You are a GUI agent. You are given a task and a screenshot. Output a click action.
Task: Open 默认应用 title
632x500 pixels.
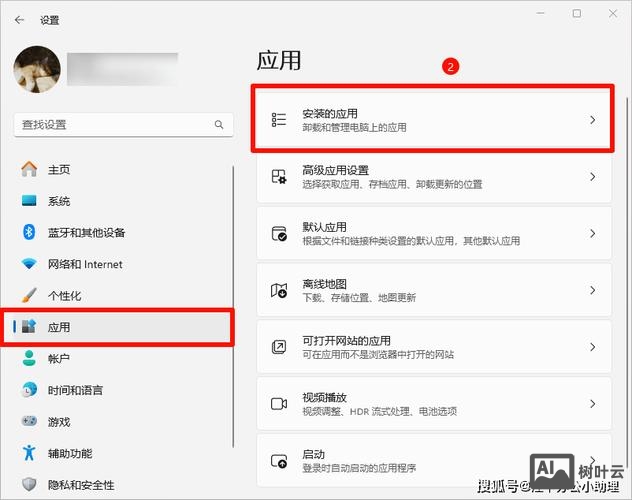[324, 227]
